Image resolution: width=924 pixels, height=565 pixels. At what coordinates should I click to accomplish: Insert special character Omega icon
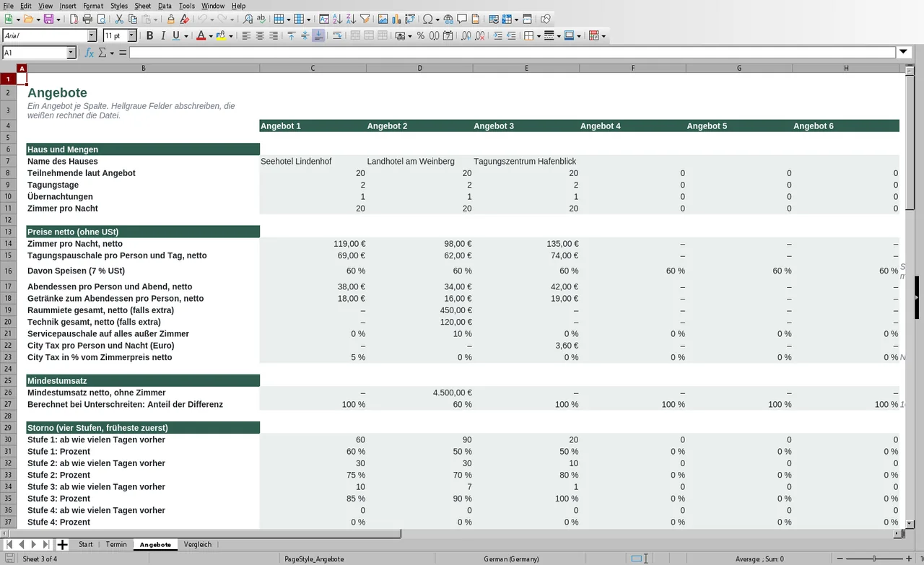point(427,19)
